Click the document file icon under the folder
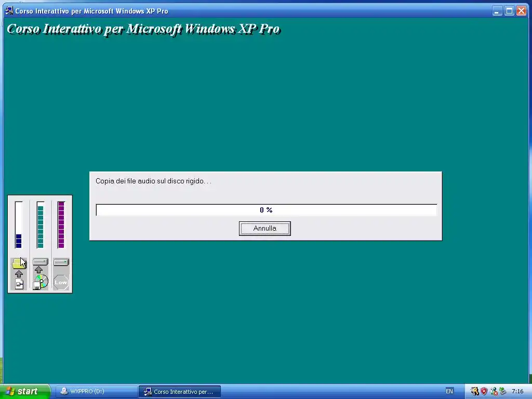 (19, 284)
